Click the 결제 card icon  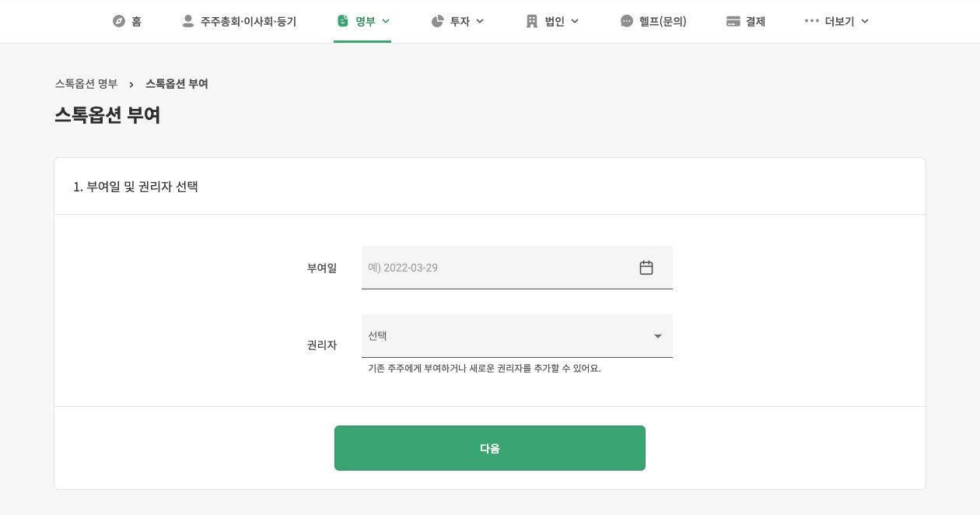click(x=733, y=21)
